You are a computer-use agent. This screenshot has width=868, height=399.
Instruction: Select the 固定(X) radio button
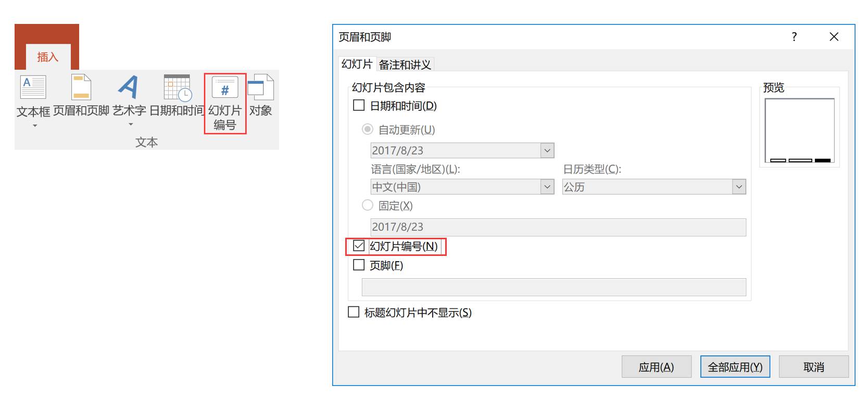368,205
